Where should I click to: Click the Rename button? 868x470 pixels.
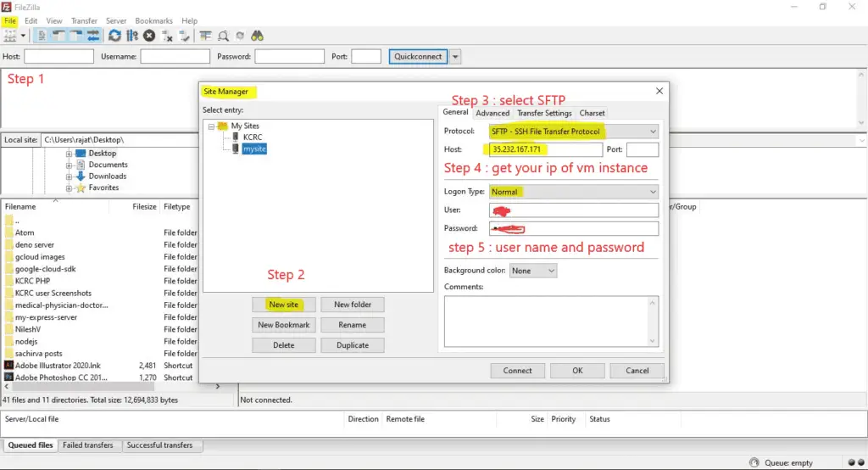[353, 325]
